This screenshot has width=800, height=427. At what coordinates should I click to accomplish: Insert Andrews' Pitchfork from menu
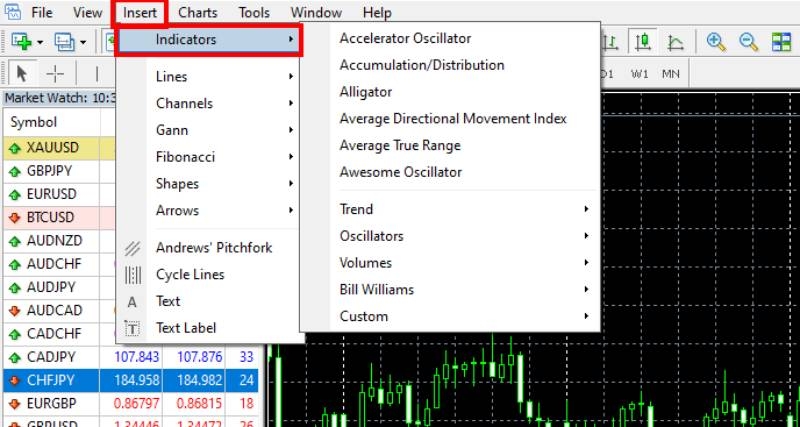(x=213, y=248)
